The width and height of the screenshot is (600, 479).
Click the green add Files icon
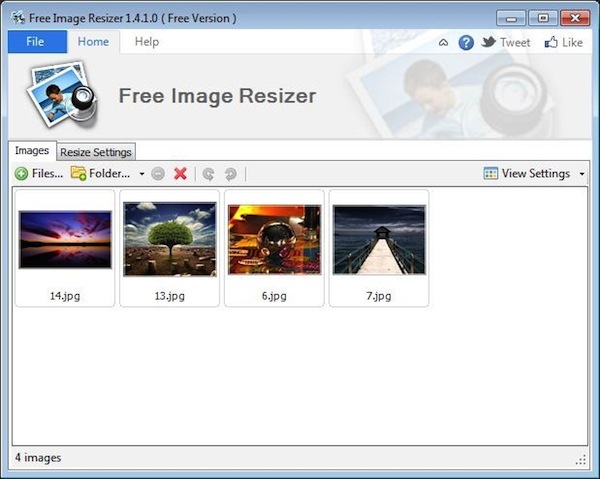pos(21,174)
